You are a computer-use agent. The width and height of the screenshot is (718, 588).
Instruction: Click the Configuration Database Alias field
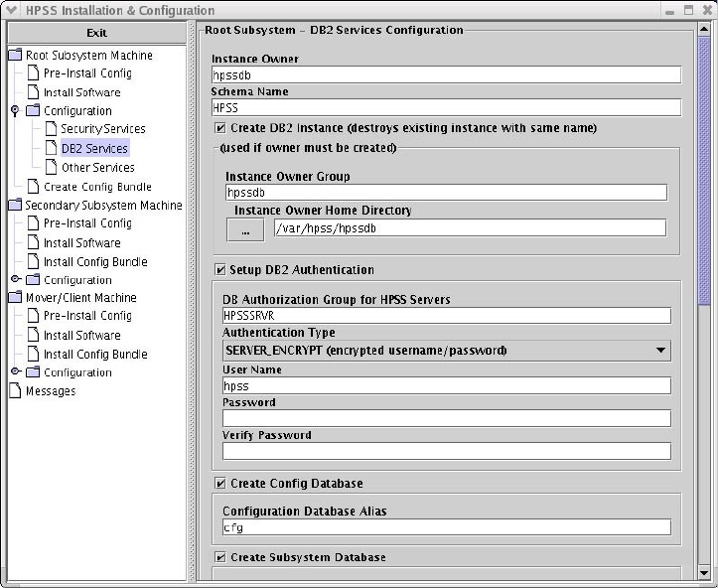tap(447, 527)
